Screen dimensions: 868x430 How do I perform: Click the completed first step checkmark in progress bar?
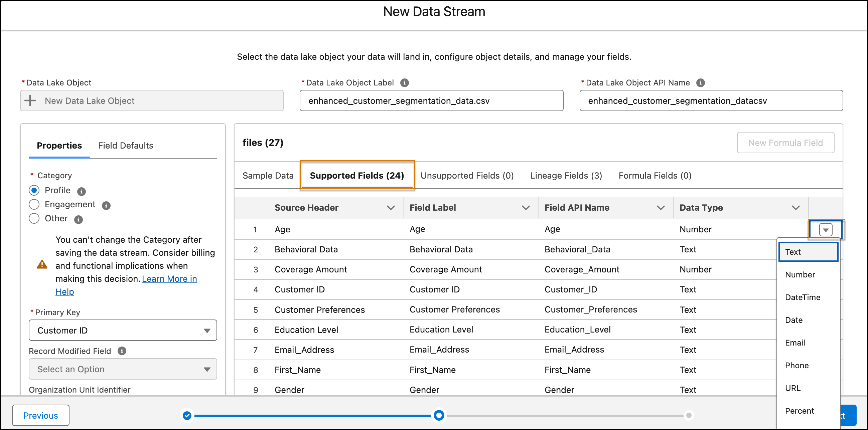[x=187, y=416]
